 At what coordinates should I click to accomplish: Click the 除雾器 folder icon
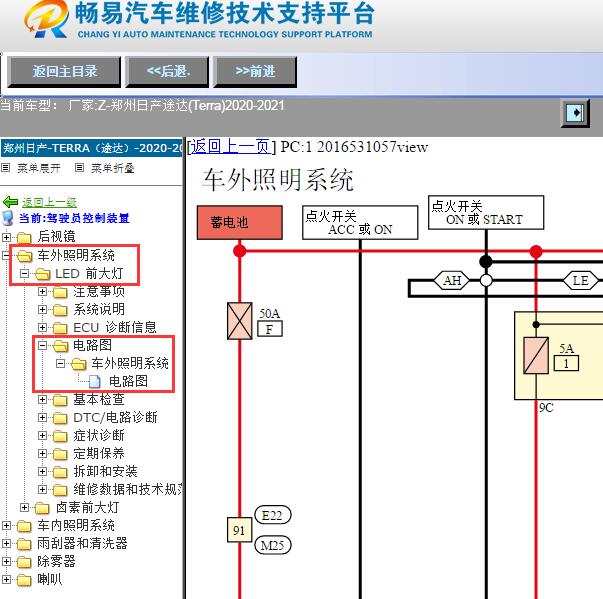[24, 562]
